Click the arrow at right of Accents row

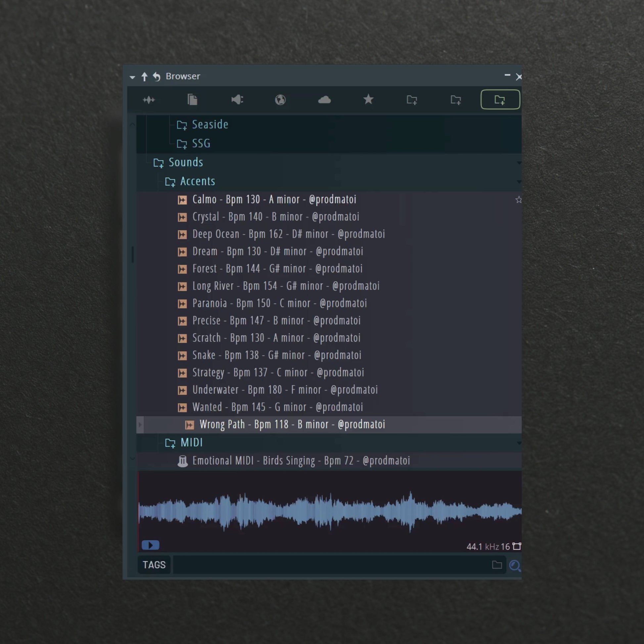[x=519, y=182]
